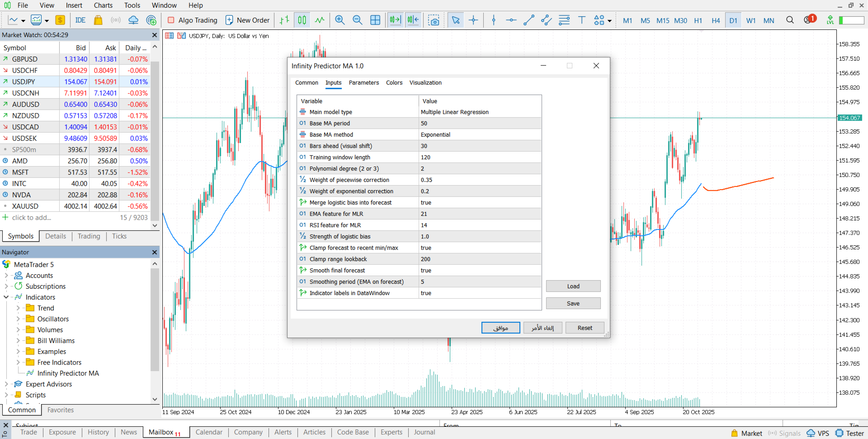The height and width of the screenshot is (439, 868).
Task: Take a chart screenshot with camera icon
Action: click(x=434, y=20)
